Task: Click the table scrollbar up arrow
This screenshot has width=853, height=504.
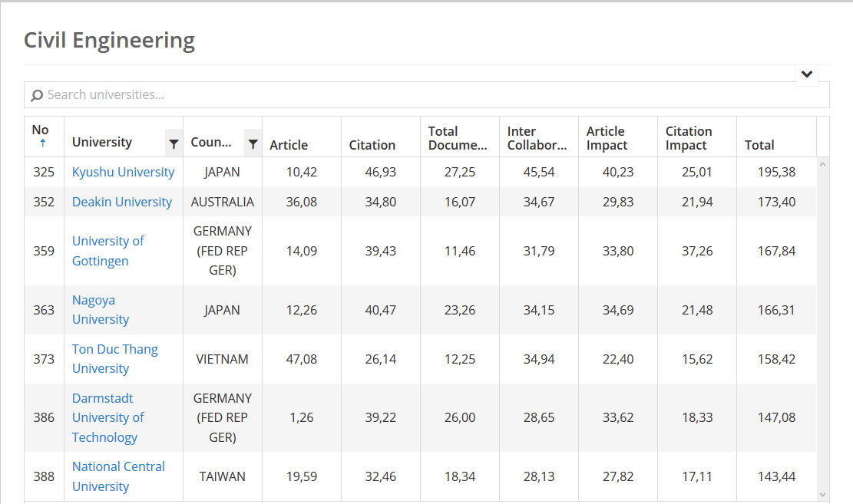Action: tap(822, 164)
